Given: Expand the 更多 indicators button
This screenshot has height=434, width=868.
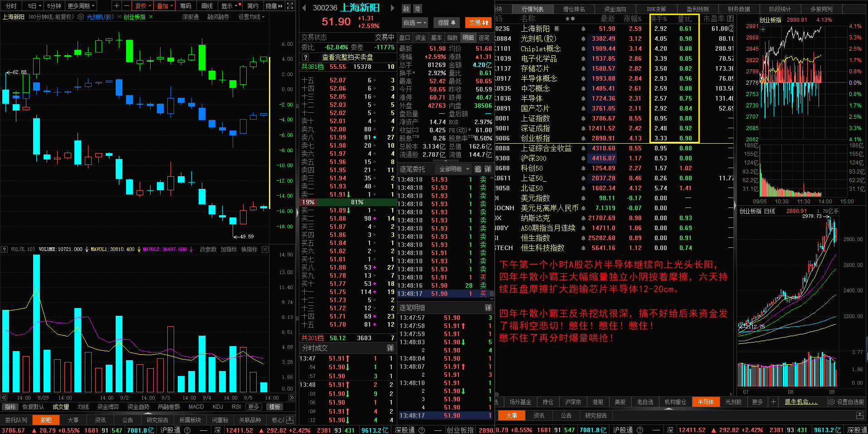Looking at the screenshot, I should (x=254, y=407).
